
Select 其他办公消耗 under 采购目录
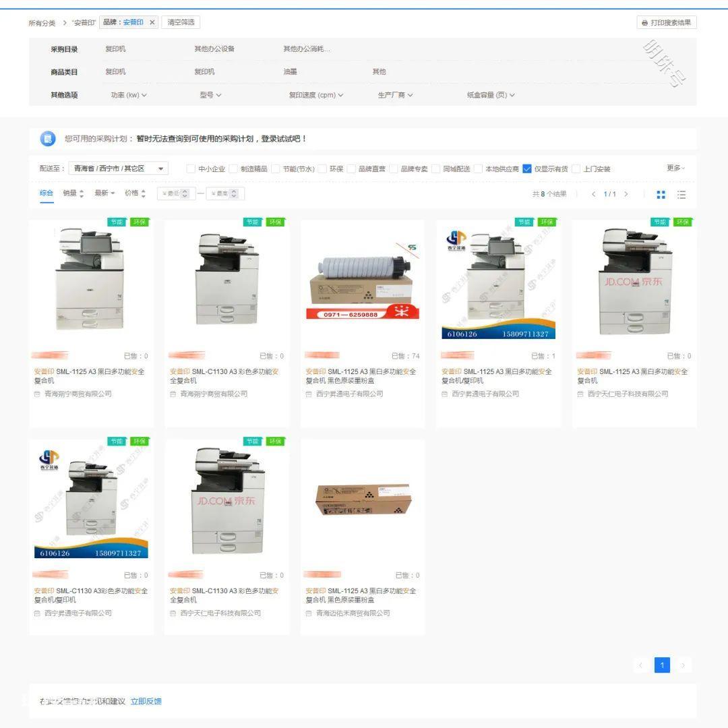click(x=307, y=49)
